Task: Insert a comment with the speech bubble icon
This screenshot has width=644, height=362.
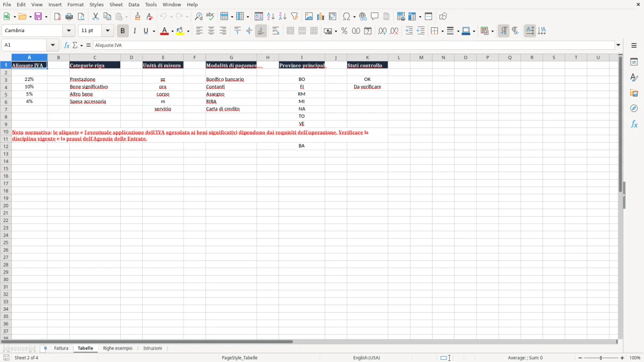Action: point(375,17)
